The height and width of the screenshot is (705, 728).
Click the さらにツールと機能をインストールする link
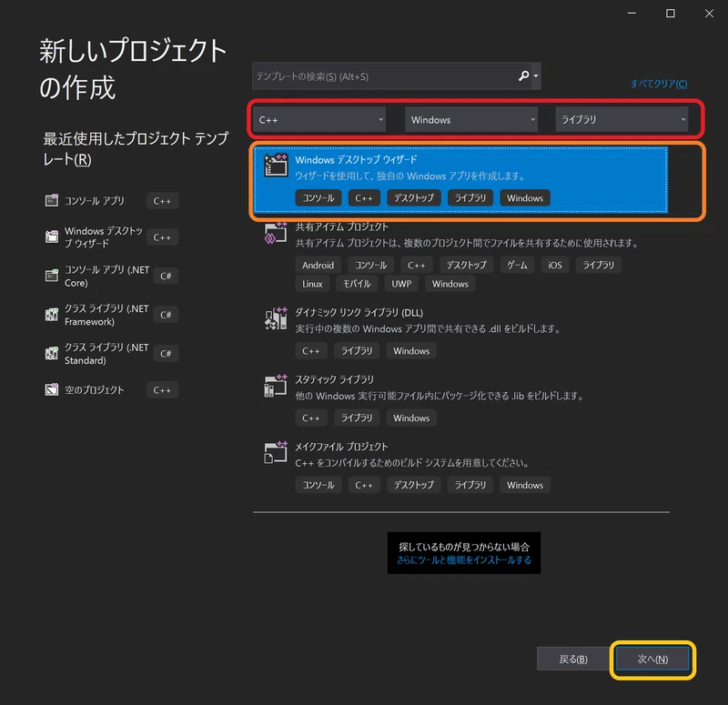click(x=464, y=560)
